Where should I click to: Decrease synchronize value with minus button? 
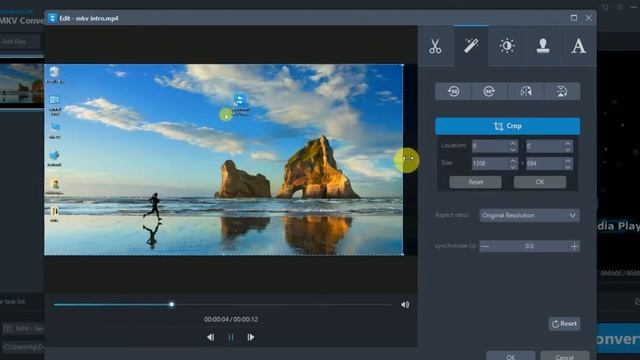point(485,246)
